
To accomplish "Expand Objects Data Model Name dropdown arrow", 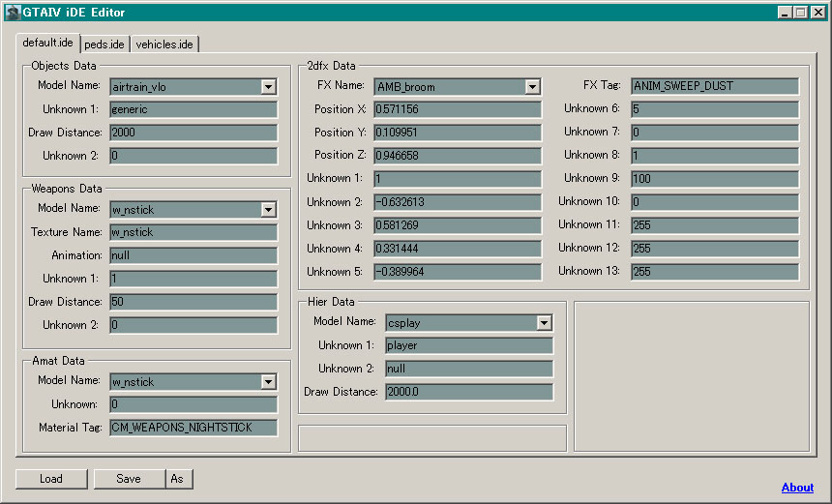I will (x=269, y=87).
